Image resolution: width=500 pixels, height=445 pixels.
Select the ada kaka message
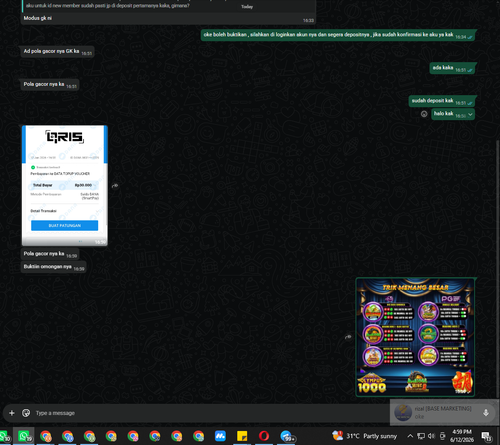pyautogui.click(x=452, y=68)
